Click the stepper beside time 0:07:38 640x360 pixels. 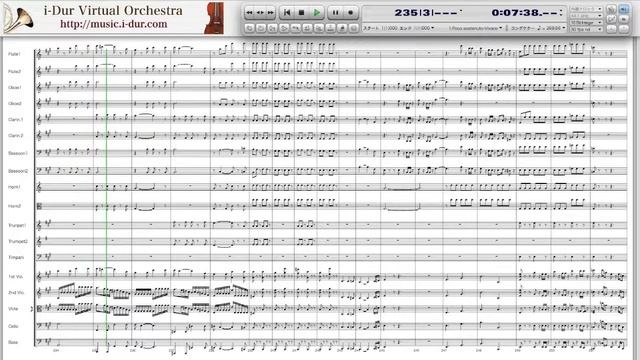pos(561,12)
